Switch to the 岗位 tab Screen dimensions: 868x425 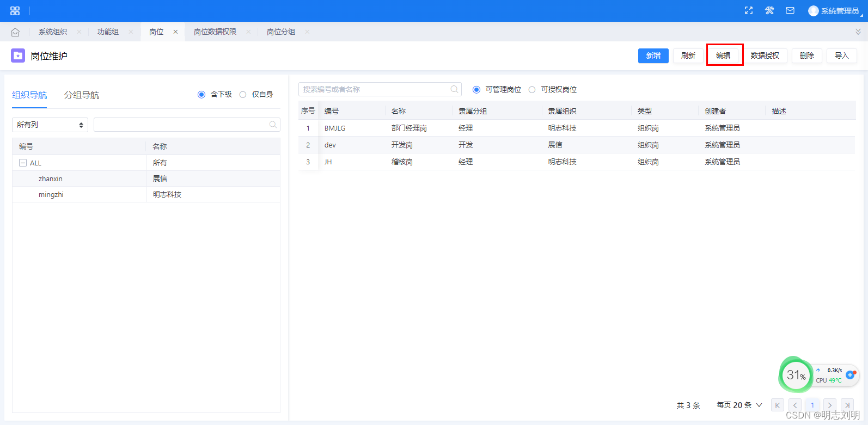pos(156,32)
